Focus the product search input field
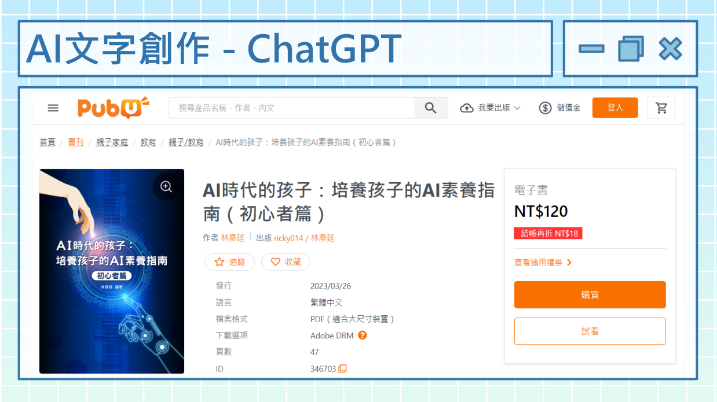The image size is (717, 402). (291, 108)
